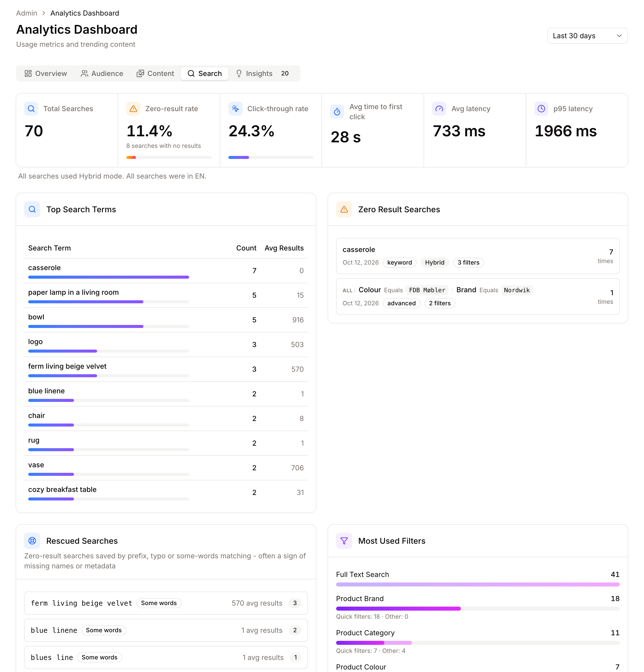Click the Rescued Searches lifebuoy icon
The width and height of the screenshot is (644, 672).
point(32,541)
